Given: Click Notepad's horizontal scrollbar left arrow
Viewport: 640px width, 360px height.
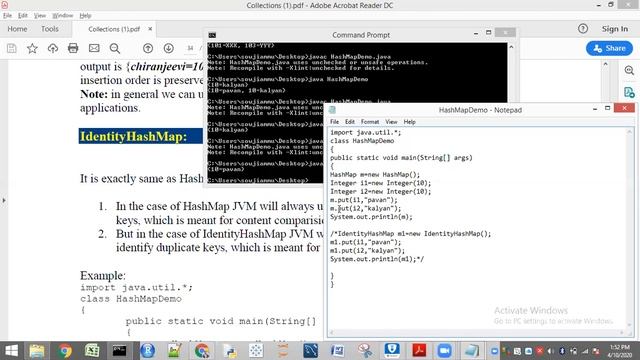Looking at the screenshot, I should tap(332, 333).
